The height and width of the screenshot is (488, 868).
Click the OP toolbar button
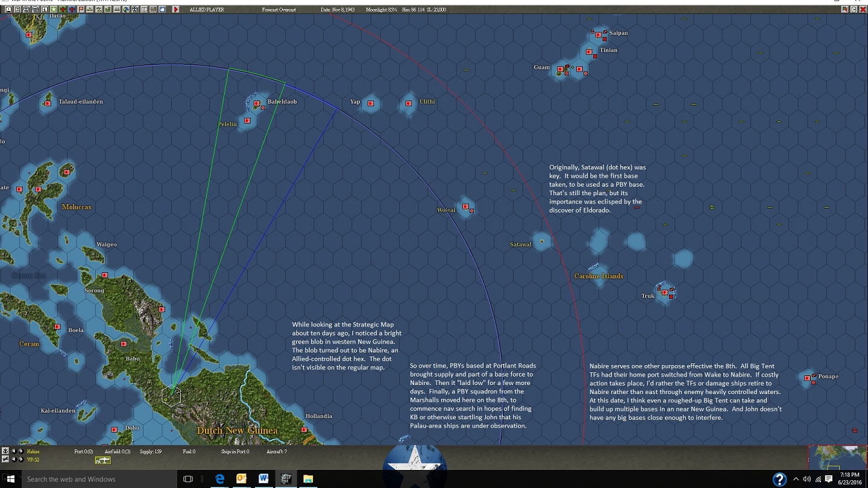pos(144,10)
